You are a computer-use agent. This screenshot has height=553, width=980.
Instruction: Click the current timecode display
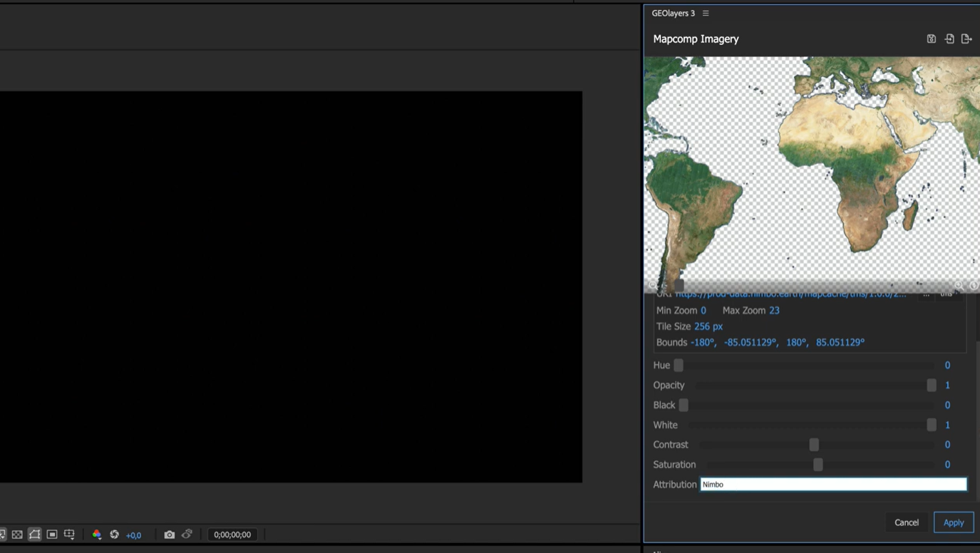232,534
